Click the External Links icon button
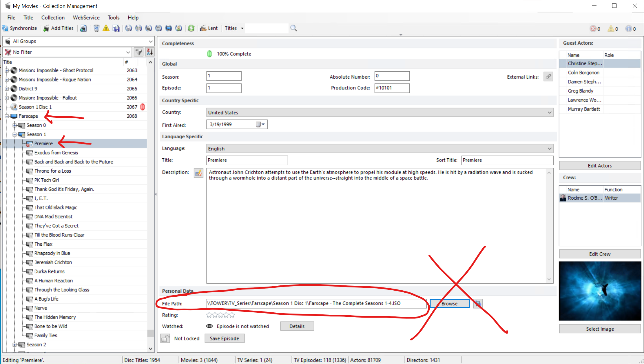The image size is (644, 364). [548, 77]
